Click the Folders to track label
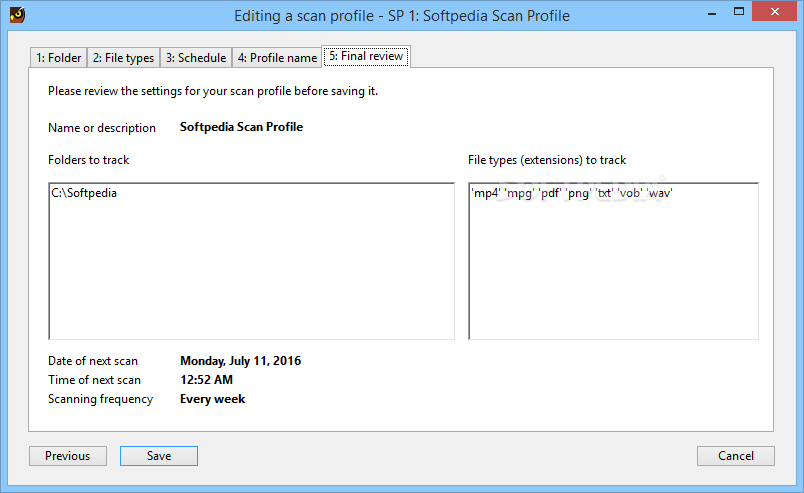Image resolution: width=804 pixels, height=493 pixels. pos(88,160)
